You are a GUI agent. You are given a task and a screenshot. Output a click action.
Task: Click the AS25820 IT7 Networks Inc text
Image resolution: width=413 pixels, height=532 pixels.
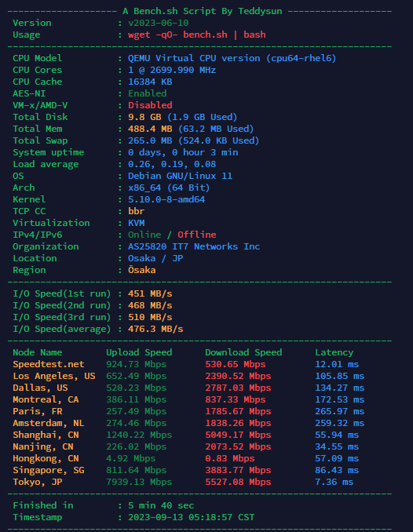pyautogui.click(x=194, y=246)
